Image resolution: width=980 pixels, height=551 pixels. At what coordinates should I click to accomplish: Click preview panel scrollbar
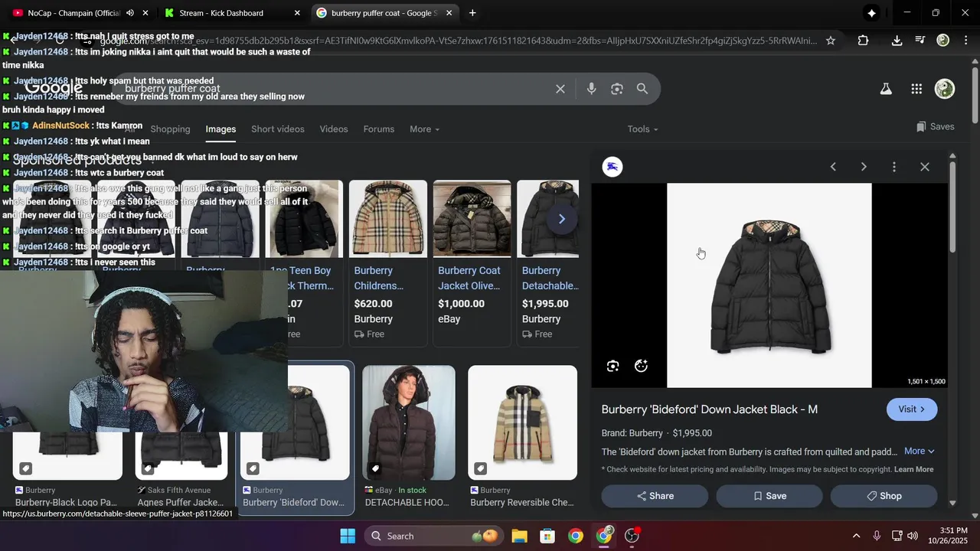click(952, 207)
